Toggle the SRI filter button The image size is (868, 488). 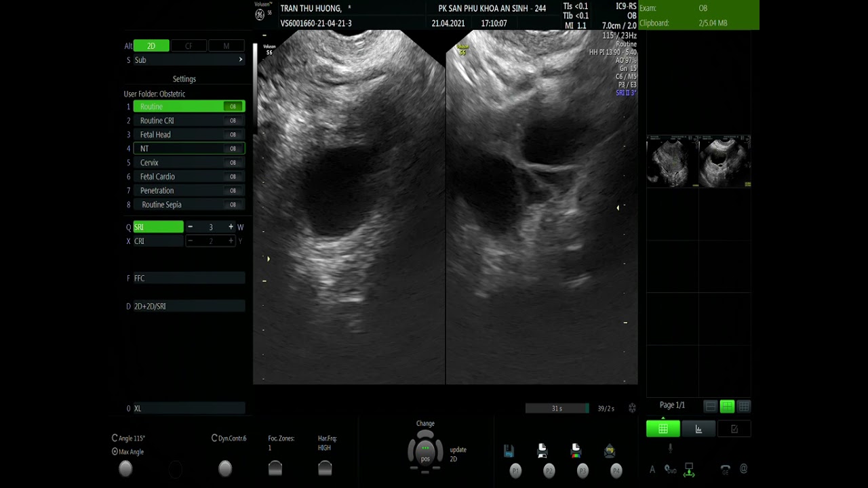point(158,227)
